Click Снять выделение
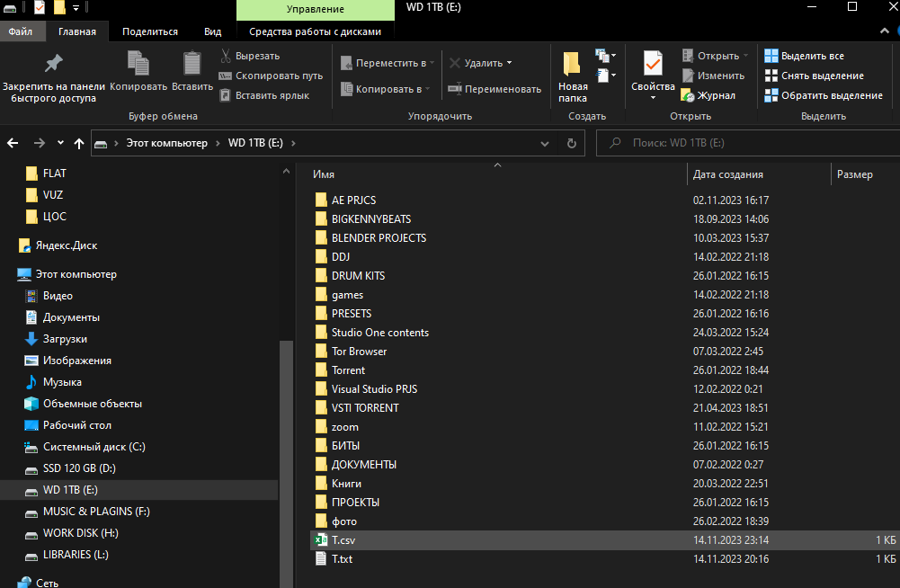This screenshot has height=588, width=900. [x=814, y=76]
